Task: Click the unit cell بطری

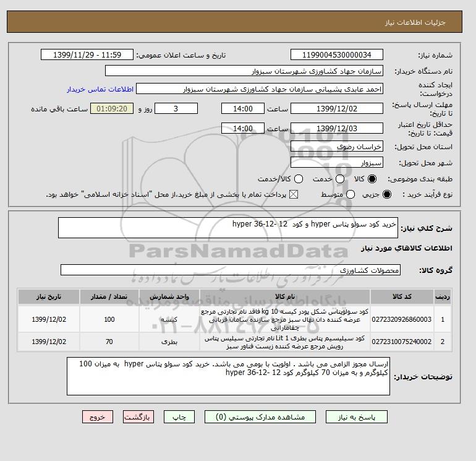Action: tap(169, 342)
